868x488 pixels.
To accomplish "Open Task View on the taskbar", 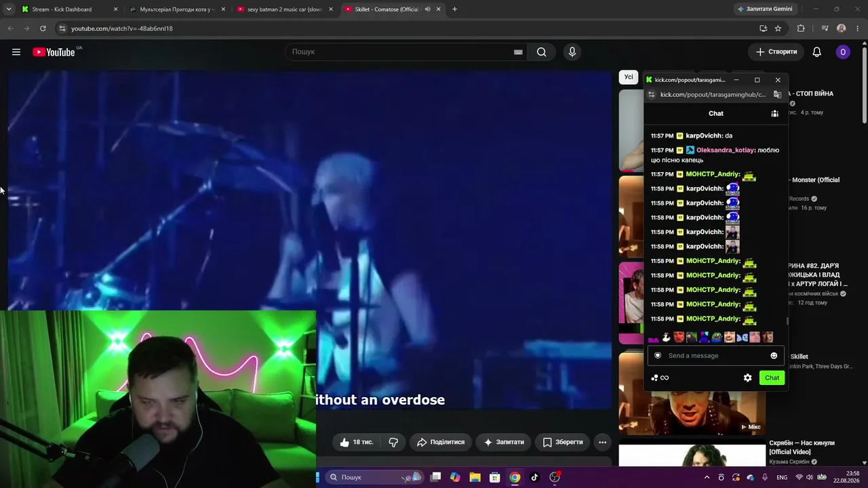I will (x=435, y=477).
